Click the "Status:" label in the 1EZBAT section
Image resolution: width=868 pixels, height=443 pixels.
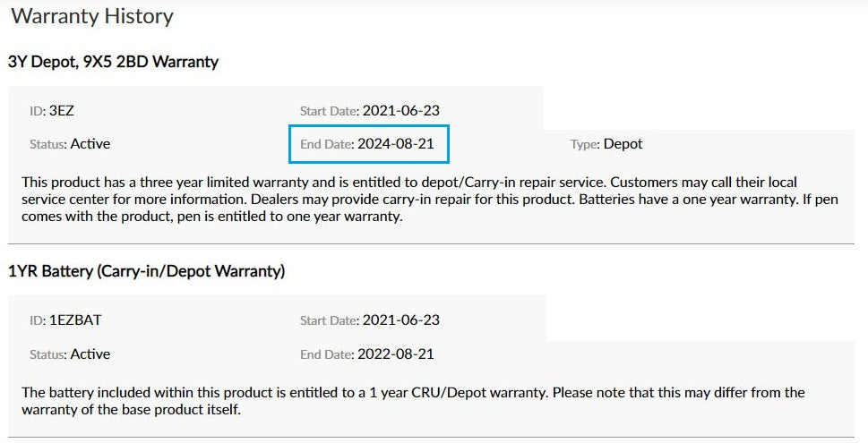(x=48, y=354)
